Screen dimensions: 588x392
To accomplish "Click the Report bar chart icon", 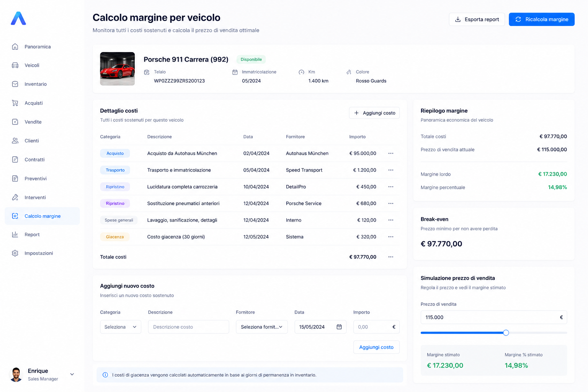I will (15, 235).
